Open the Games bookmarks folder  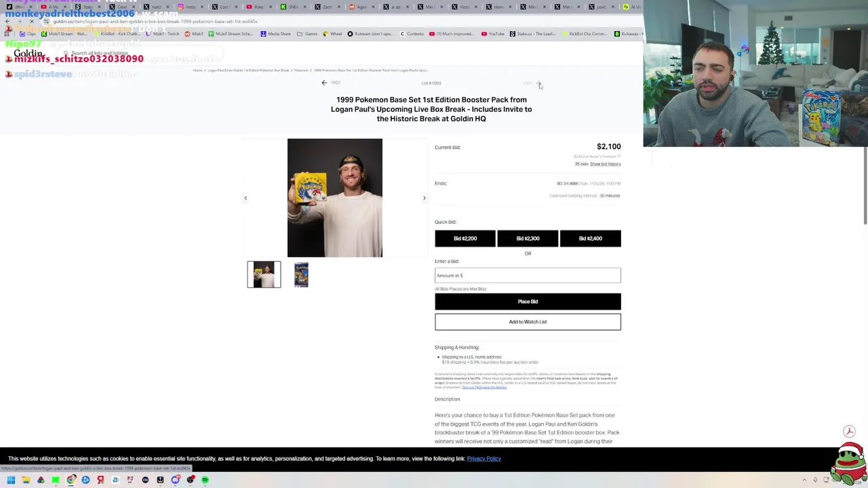307,34
